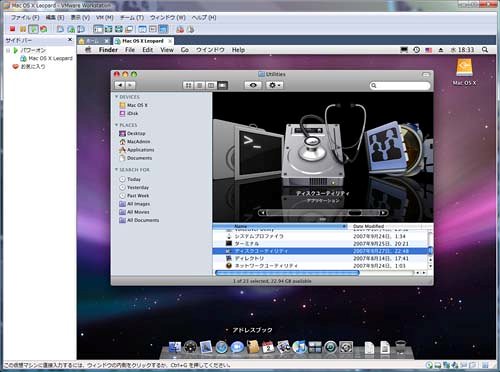Switch Finder to Cover Flow view

click(x=222, y=85)
